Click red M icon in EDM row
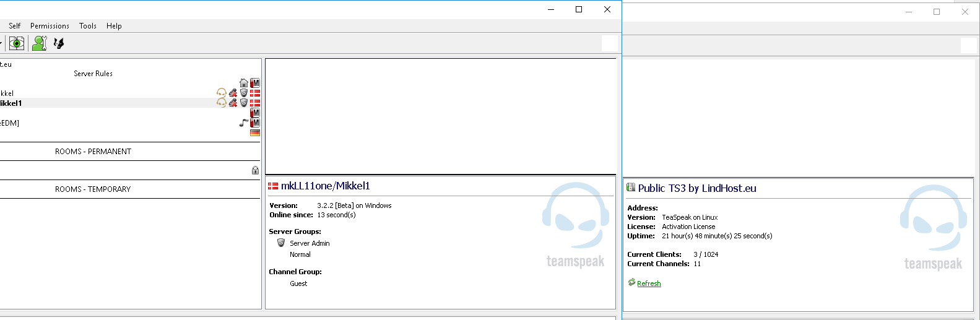This screenshot has height=320, width=980. 255,123
